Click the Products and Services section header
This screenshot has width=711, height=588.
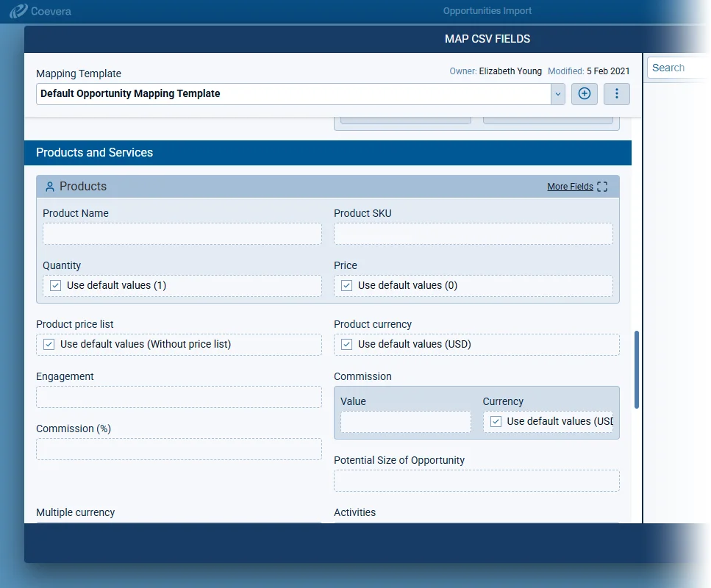(328, 153)
